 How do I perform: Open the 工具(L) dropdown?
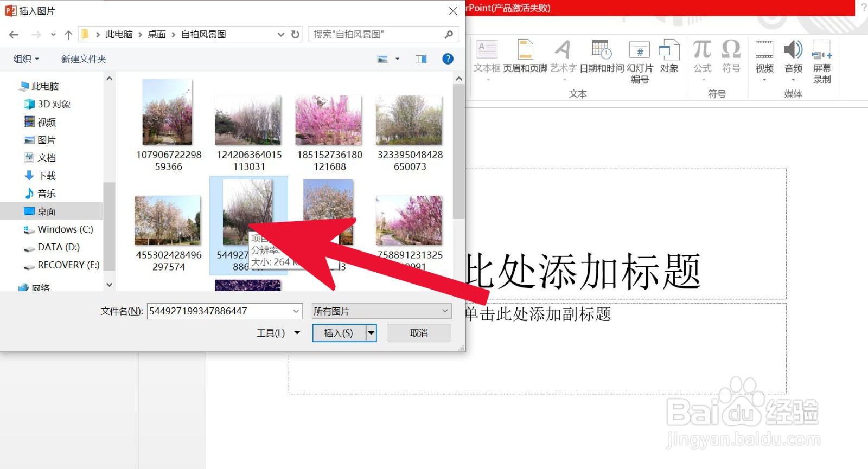pyautogui.click(x=278, y=333)
